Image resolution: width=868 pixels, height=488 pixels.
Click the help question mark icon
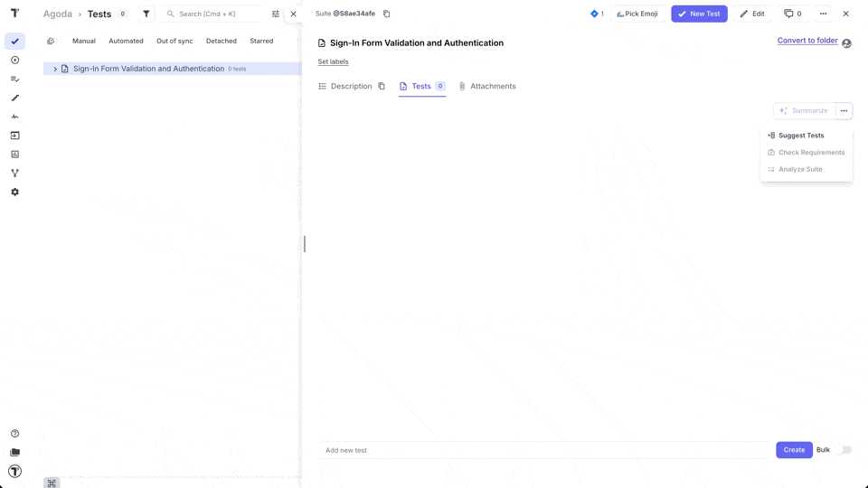(14, 434)
